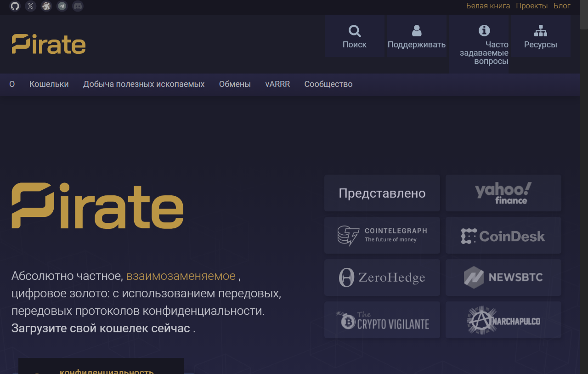Open the Часто задаваемые вопросы info button

tap(479, 44)
